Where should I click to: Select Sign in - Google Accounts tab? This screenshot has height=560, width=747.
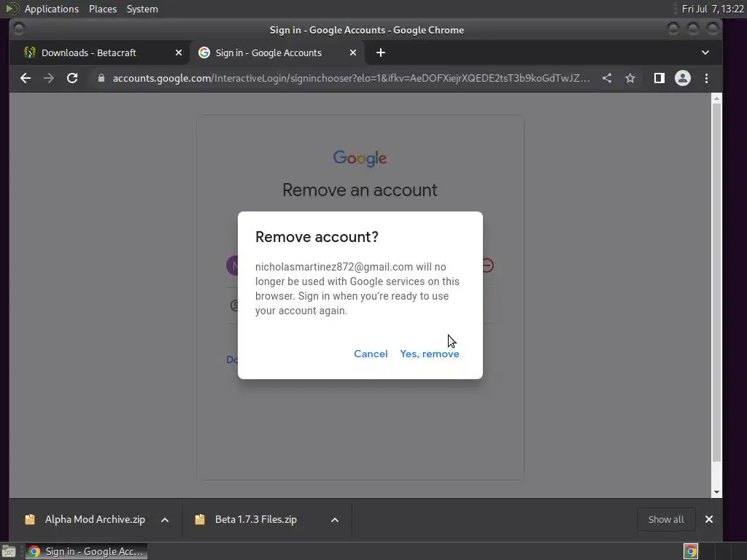coord(276,52)
